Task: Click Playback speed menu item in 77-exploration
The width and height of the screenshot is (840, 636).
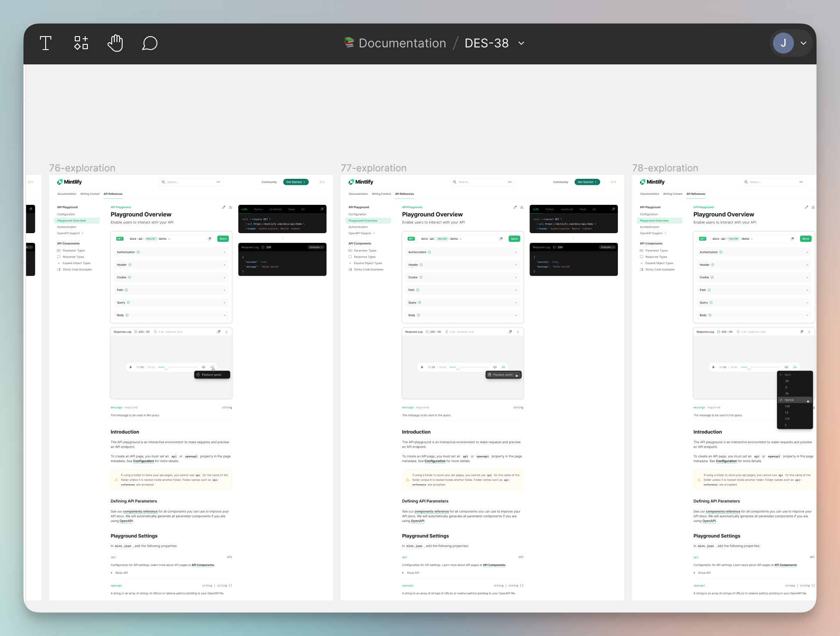Action: 503,375
